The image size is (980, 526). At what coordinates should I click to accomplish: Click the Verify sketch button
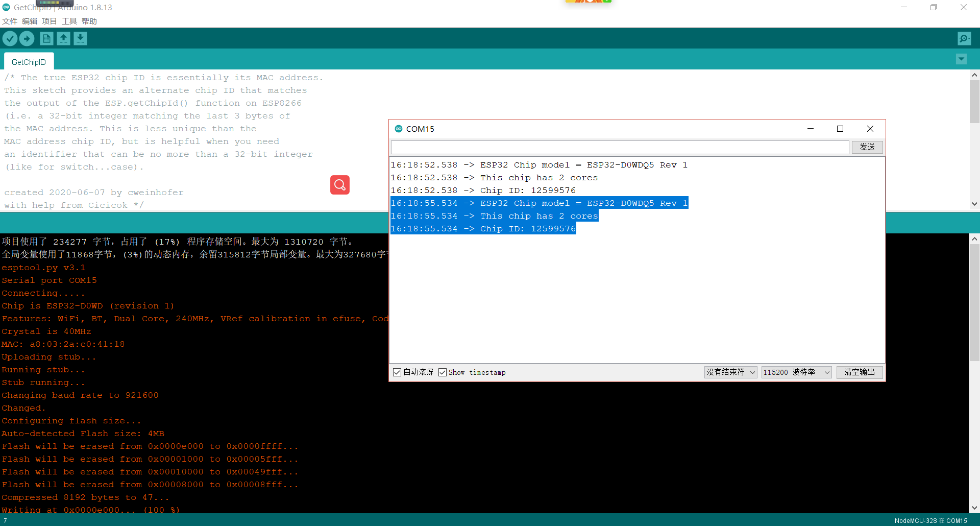(10, 38)
